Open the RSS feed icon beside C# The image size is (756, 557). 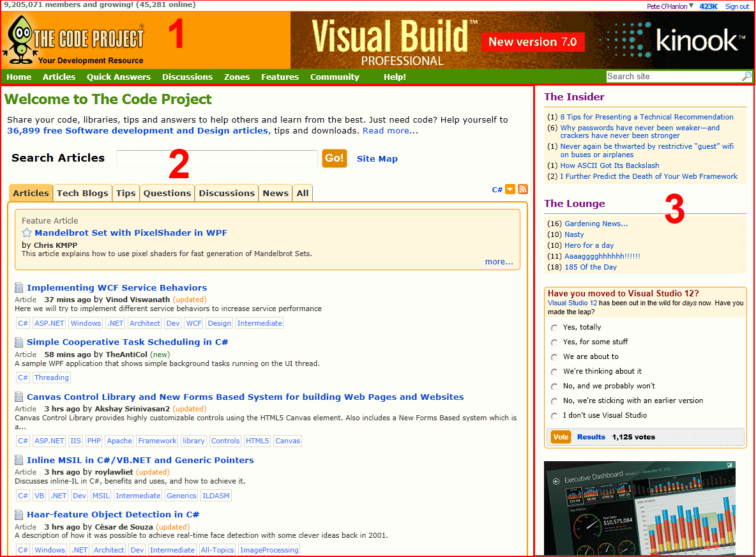point(523,189)
